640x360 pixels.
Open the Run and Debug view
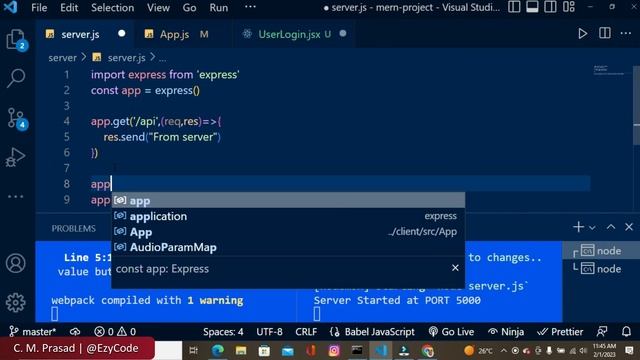(15, 157)
